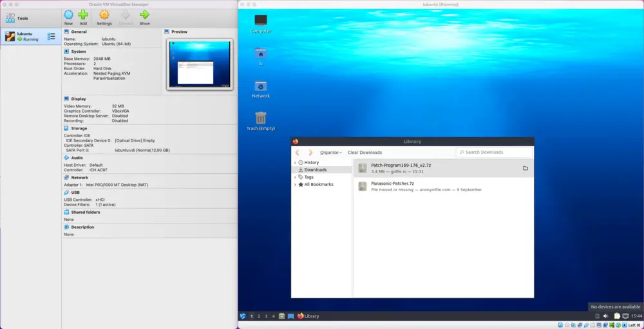This screenshot has width=644, height=329.
Task: Focus the Search Downloads field
Action: pyautogui.click(x=494, y=153)
